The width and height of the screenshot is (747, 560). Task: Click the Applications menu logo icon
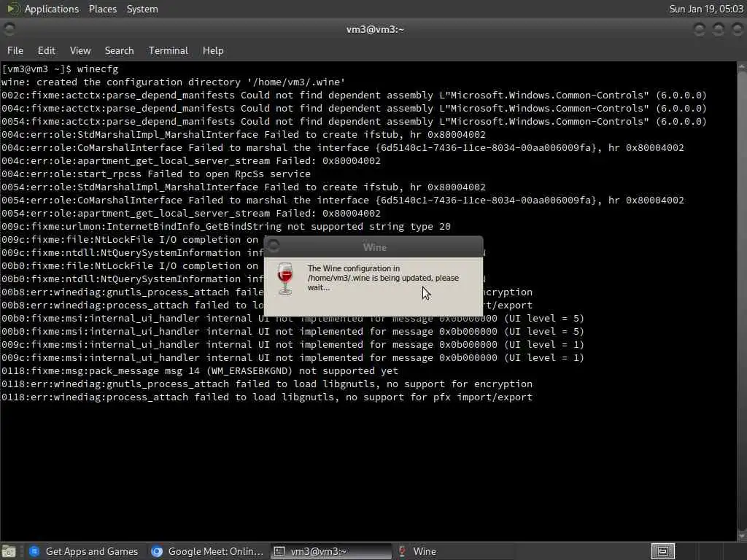(13, 9)
